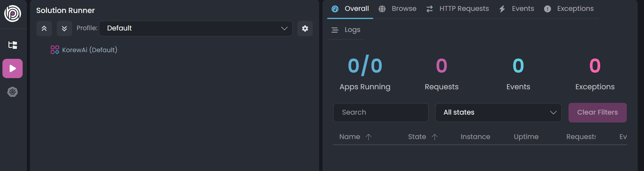Open the Profile dropdown
Screen dimensions: 644x171
click(x=196, y=28)
